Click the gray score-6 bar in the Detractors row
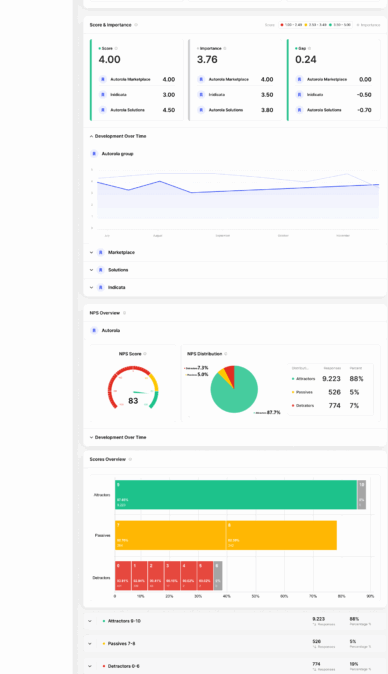Image resolution: width=388 pixels, height=674 pixels. (218, 576)
